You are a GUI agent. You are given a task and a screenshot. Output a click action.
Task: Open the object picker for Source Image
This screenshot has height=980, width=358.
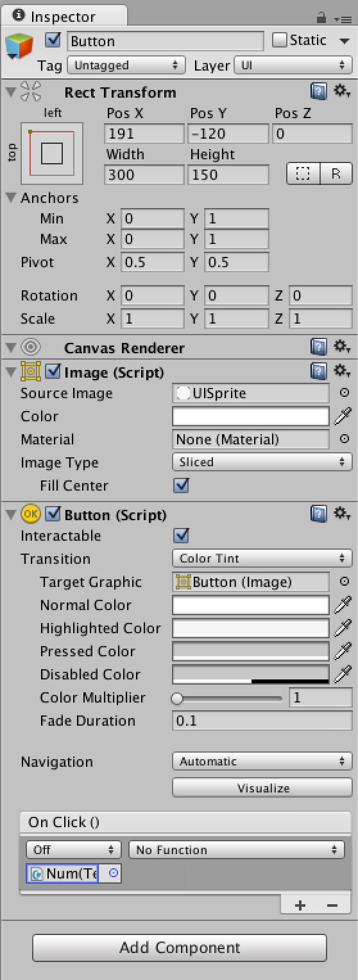pos(344,393)
